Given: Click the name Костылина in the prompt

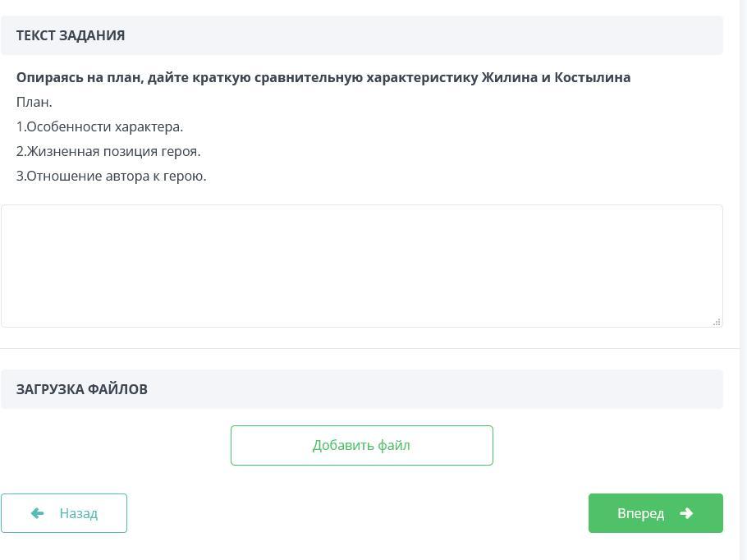Looking at the screenshot, I should click(x=593, y=77).
